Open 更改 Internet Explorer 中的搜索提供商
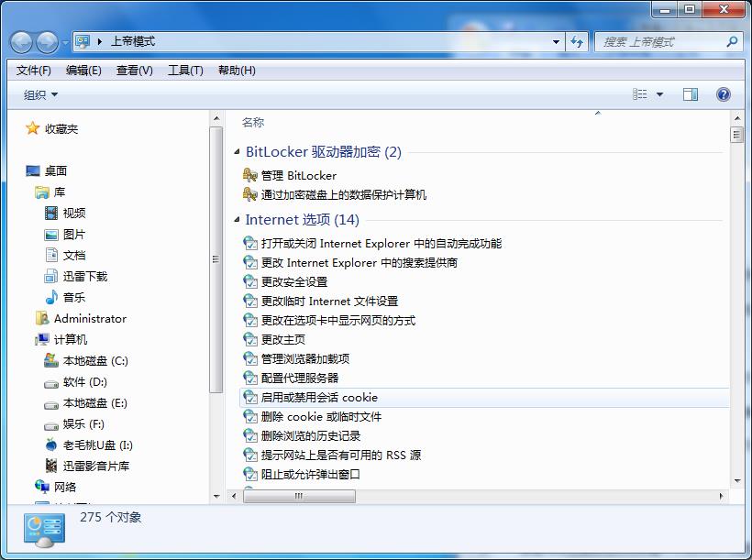 pyautogui.click(x=359, y=263)
